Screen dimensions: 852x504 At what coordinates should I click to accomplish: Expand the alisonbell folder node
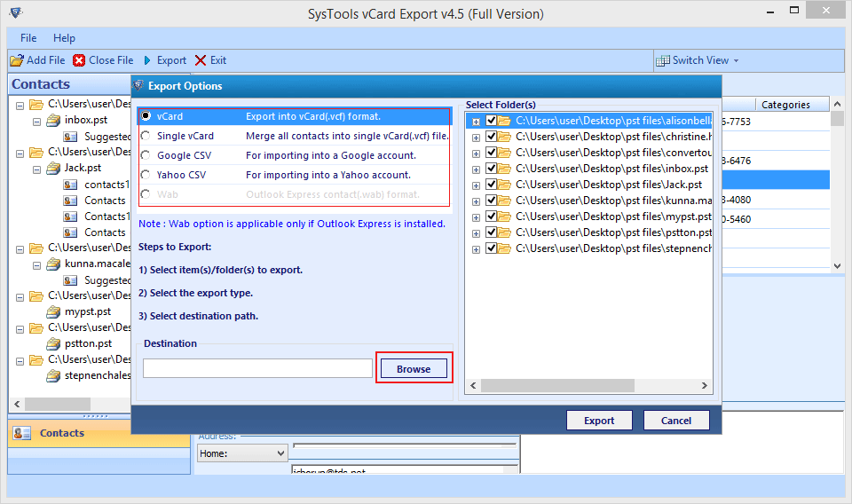point(476,122)
